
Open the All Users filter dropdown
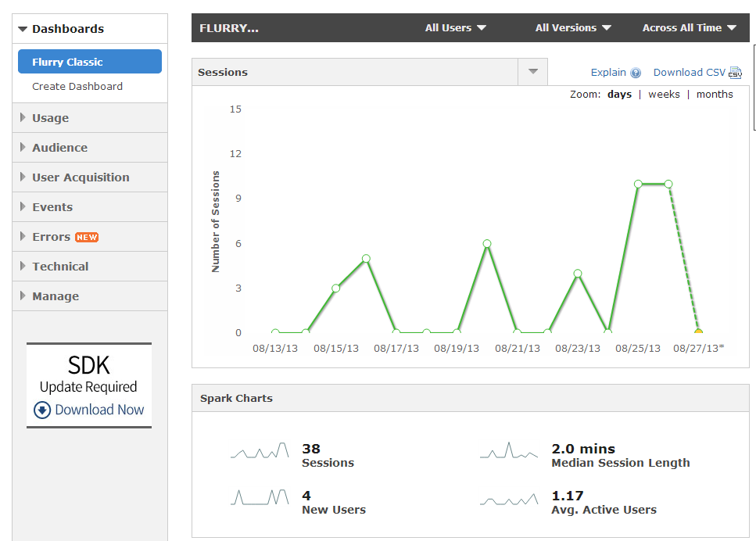455,28
